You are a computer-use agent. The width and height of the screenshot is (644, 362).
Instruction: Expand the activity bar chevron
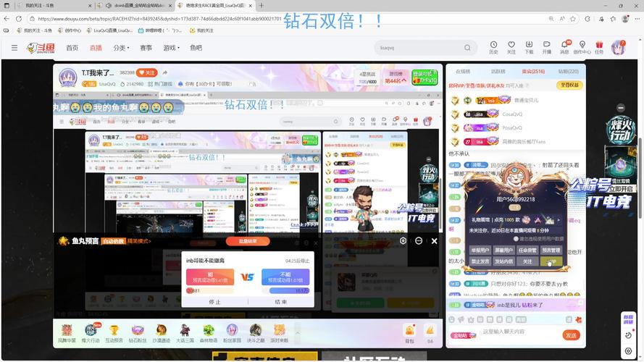(298, 332)
